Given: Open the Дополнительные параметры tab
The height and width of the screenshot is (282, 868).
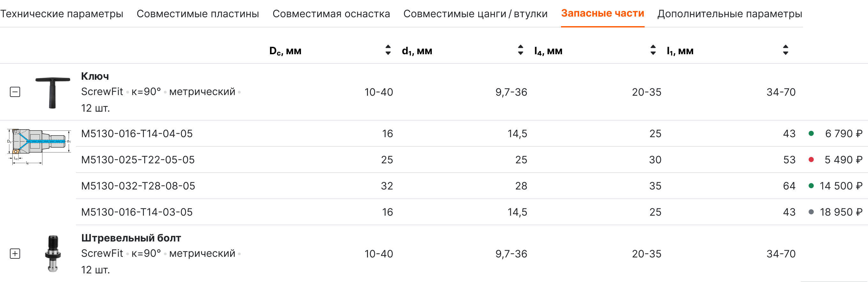Looking at the screenshot, I should coord(730,14).
